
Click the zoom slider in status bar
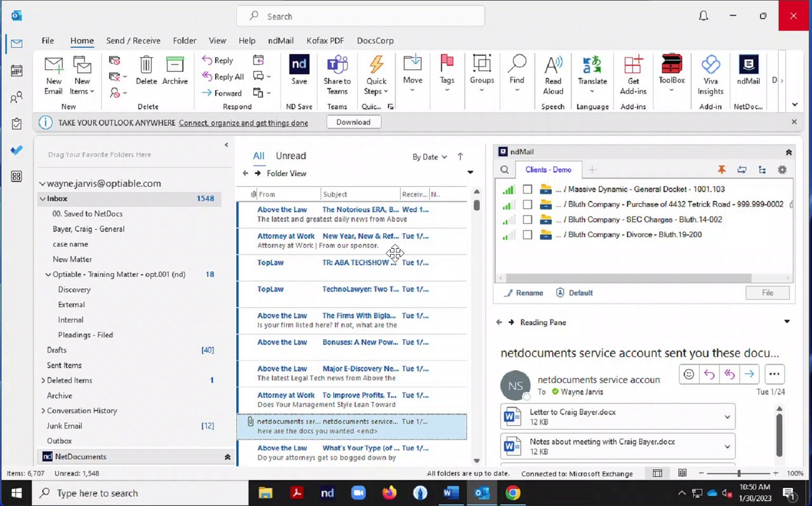point(738,474)
